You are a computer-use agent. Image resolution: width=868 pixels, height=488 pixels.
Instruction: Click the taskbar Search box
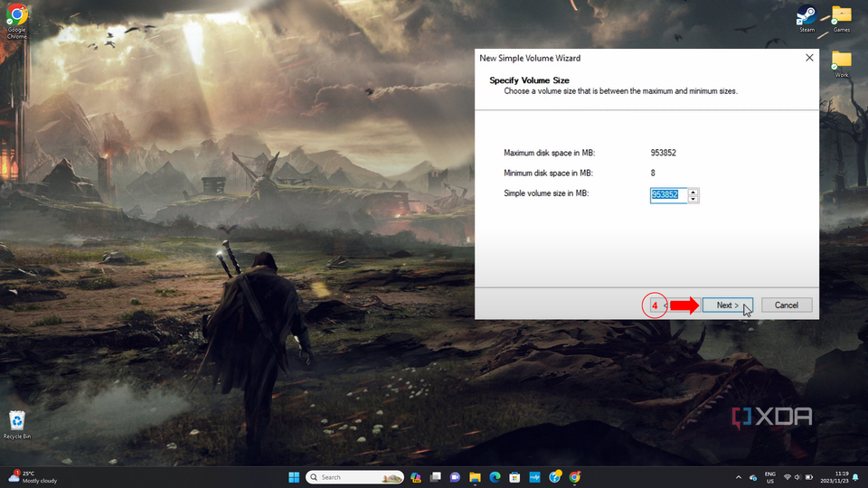(354, 477)
